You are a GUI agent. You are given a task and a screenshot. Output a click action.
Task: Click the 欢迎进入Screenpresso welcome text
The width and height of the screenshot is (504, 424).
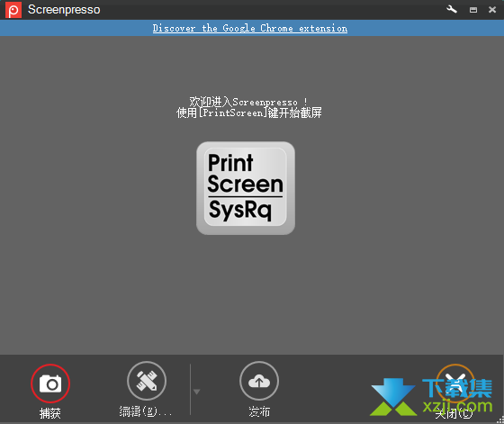pyautogui.click(x=248, y=102)
